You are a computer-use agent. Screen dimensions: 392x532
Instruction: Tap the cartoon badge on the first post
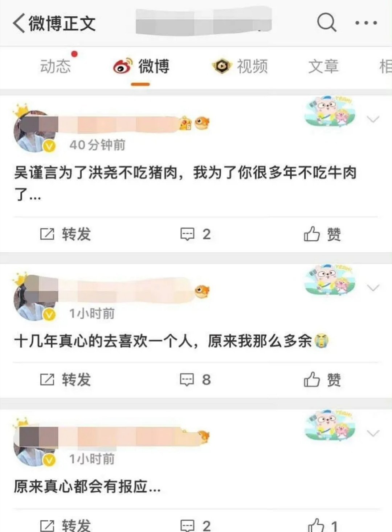pyautogui.click(x=329, y=111)
